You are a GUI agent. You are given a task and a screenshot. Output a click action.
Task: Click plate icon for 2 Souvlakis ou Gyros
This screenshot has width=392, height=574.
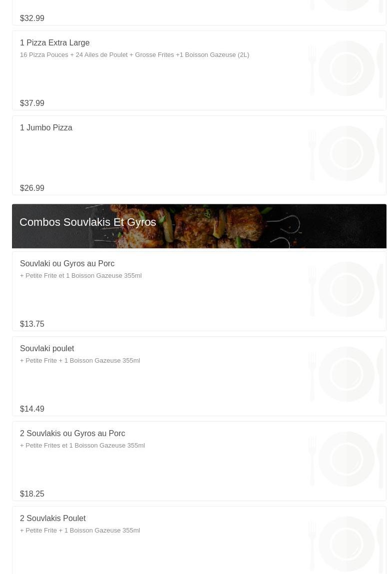(x=346, y=459)
